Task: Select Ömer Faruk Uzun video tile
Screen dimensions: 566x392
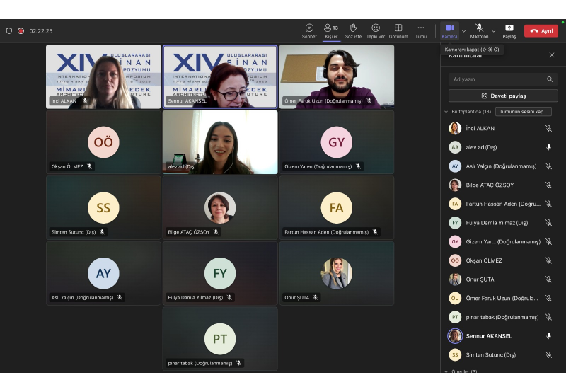Action: (337, 76)
